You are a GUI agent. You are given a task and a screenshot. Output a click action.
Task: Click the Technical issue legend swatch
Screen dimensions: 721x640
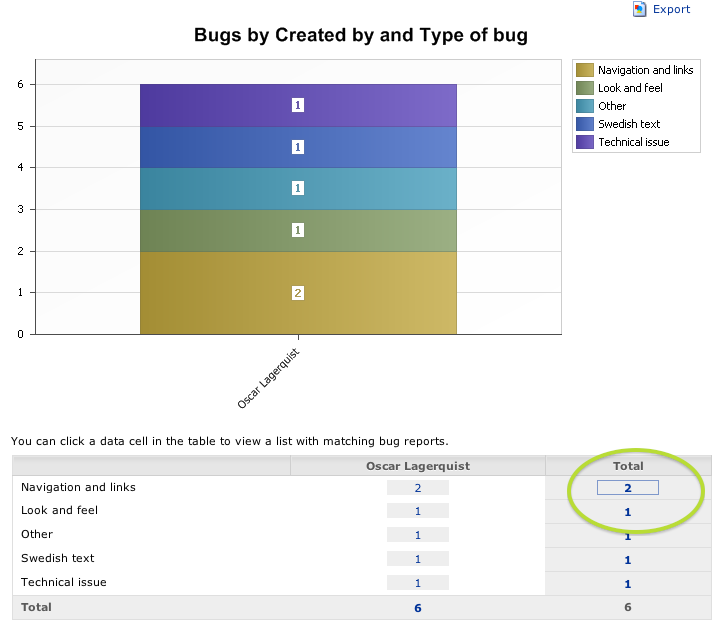585,142
